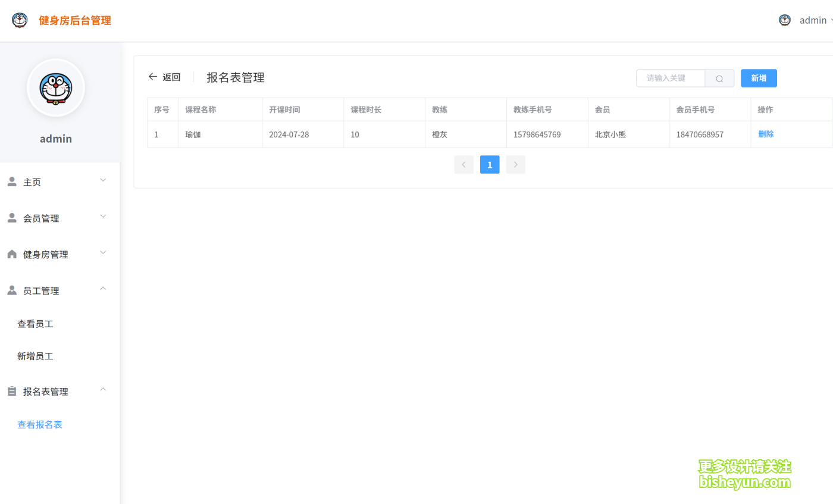Viewport: 833px width, 504px height.
Task: Select the 会员管理 person icon
Action: coord(11,217)
